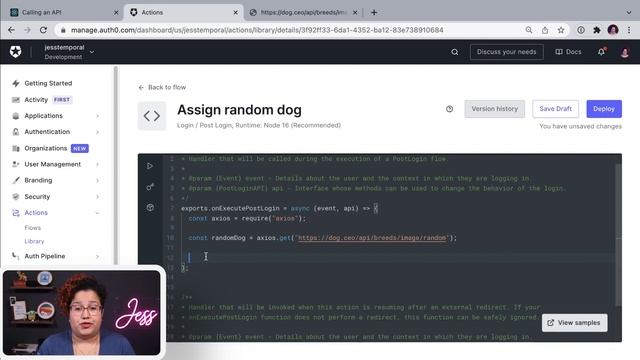Open Flows under Actions
Screen dimensions: 640x360
pos(33,228)
